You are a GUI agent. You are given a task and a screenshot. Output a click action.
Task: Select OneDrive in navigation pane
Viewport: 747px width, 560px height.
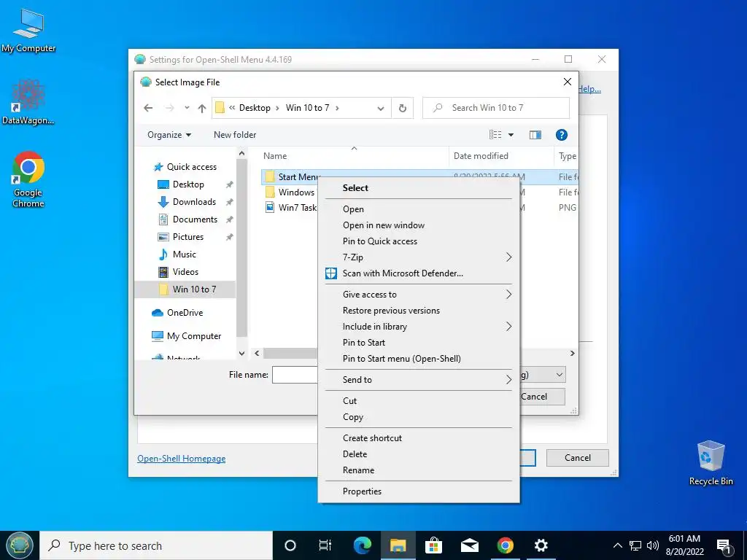(x=185, y=313)
